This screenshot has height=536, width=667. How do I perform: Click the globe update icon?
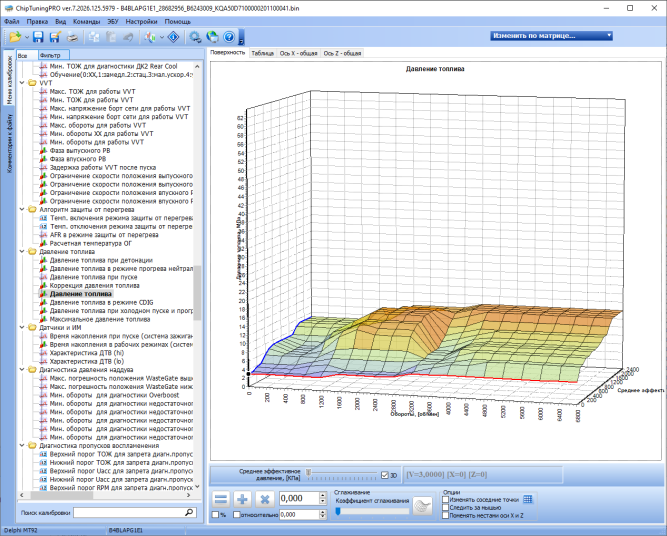click(212, 37)
